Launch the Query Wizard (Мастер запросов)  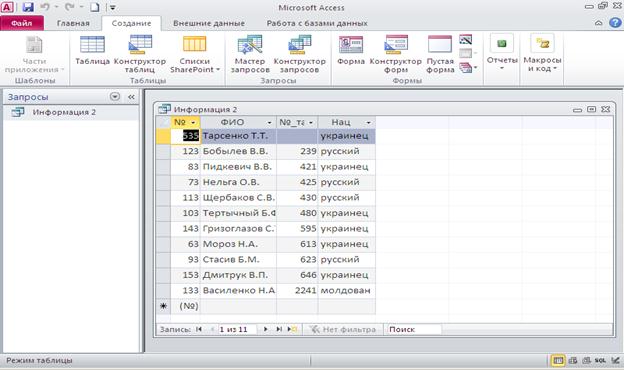250,54
